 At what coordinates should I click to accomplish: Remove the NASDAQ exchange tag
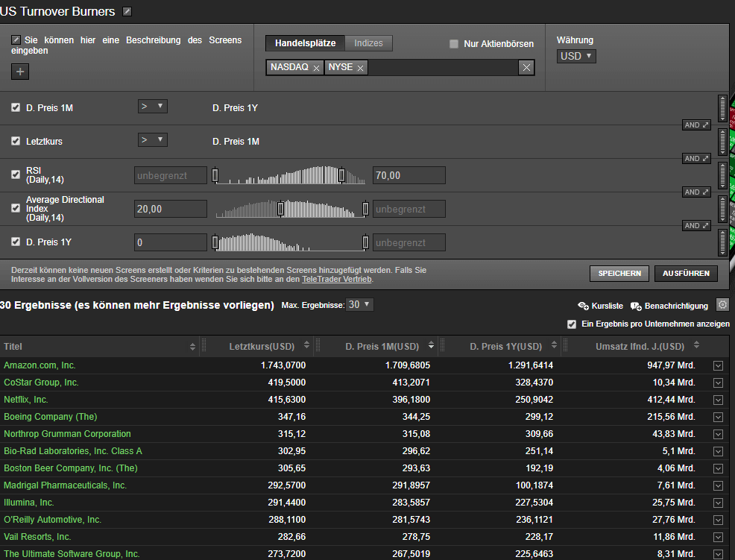click(317, 68)
